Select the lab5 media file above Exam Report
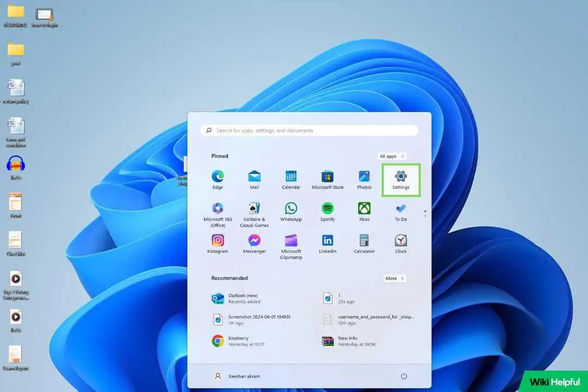588x392 pixels. point(16,320)
